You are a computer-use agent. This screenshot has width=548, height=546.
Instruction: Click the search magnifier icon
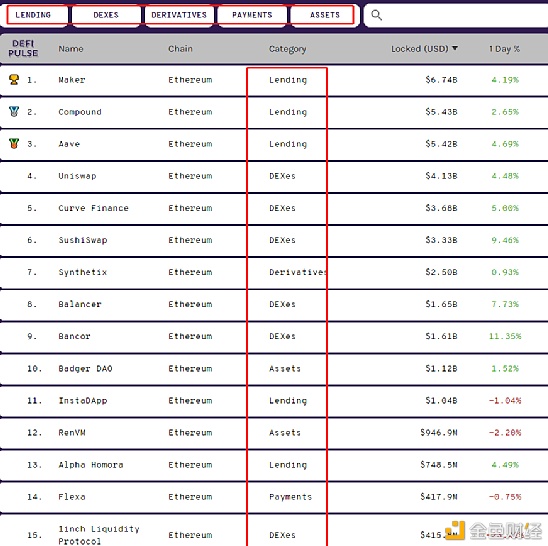(x=376, y=15)
